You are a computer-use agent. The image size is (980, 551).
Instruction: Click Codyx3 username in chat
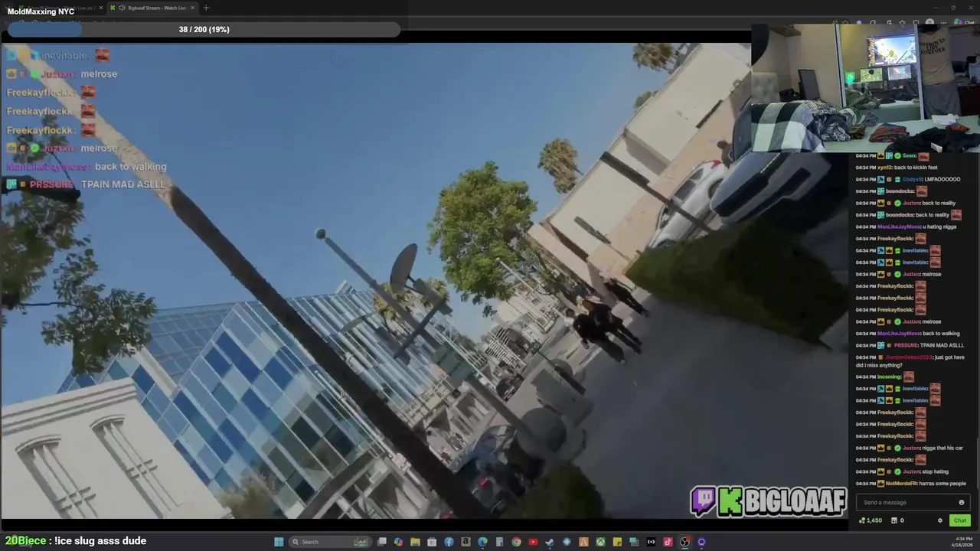tap(913, 179)
